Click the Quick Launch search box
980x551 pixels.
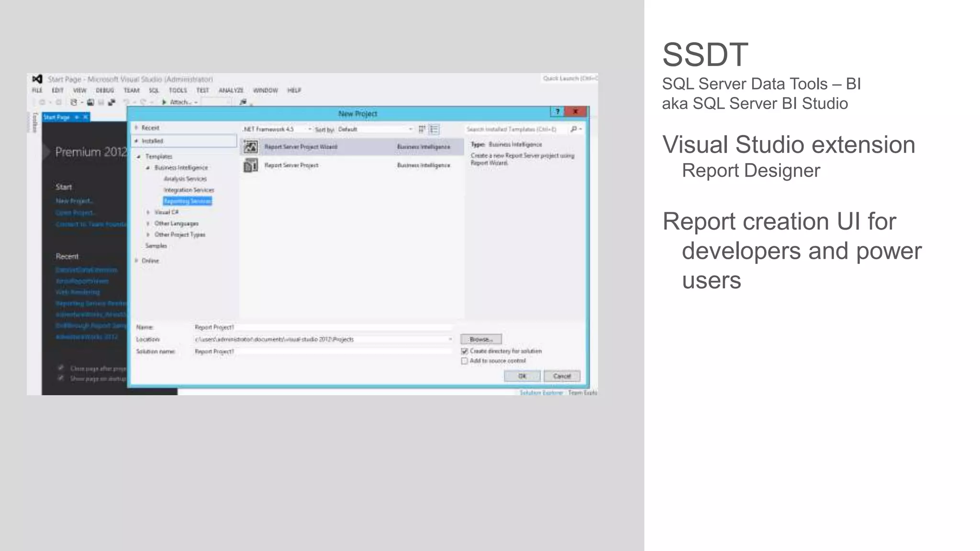pos(569,78)
